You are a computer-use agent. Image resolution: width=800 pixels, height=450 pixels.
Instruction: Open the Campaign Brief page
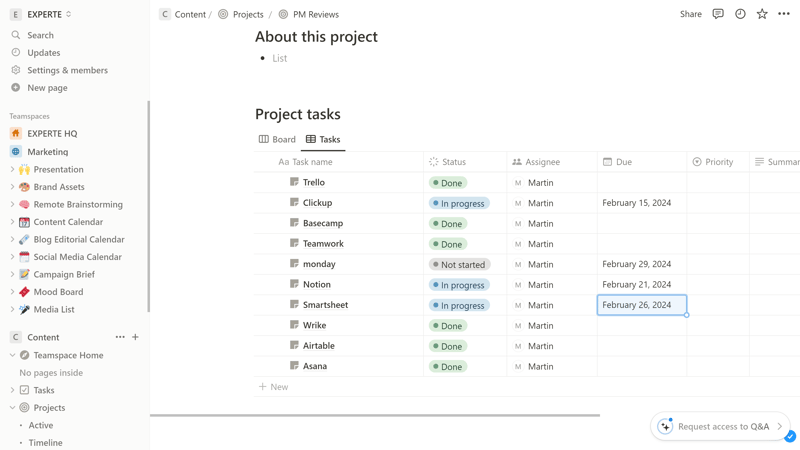pos(64,274)
